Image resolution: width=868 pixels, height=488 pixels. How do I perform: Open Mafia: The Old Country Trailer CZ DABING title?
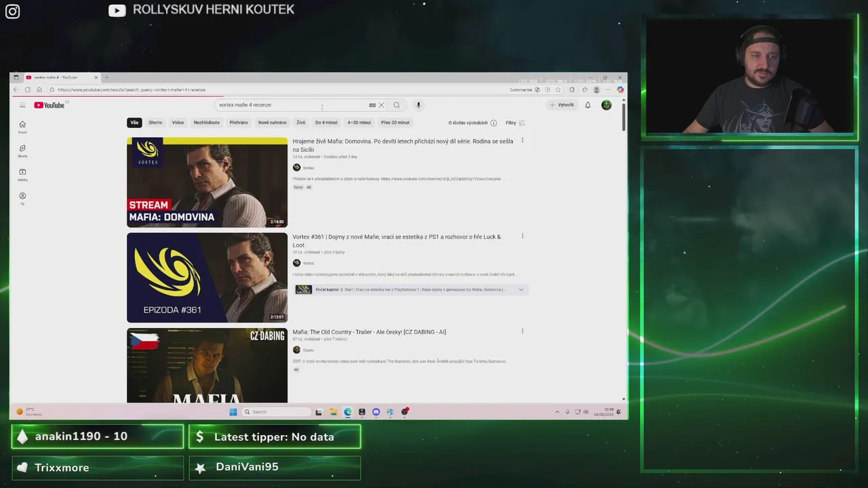(x=369, y=332)
